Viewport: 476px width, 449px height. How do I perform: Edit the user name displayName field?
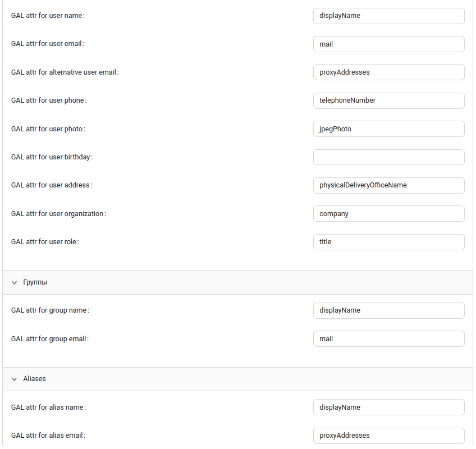pos(388,16)
